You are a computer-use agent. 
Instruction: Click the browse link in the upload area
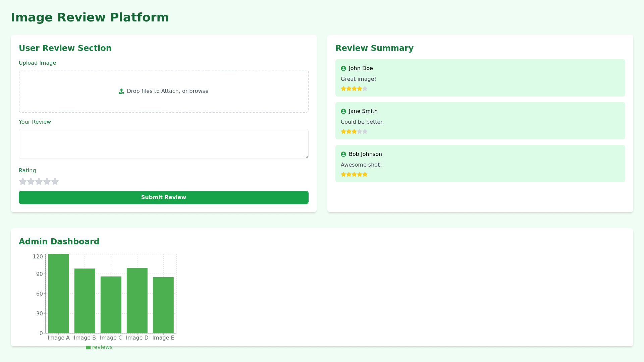point(199,91)
